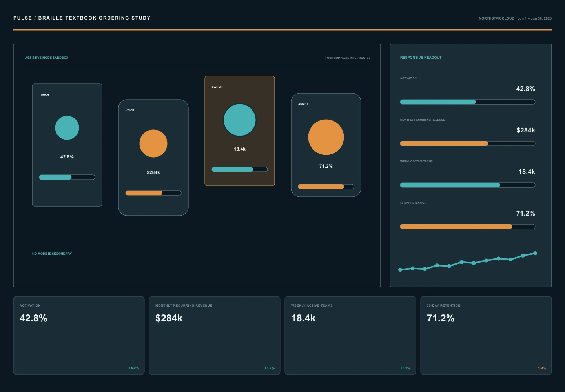Select the VOICE mode card

coord(153,158)
